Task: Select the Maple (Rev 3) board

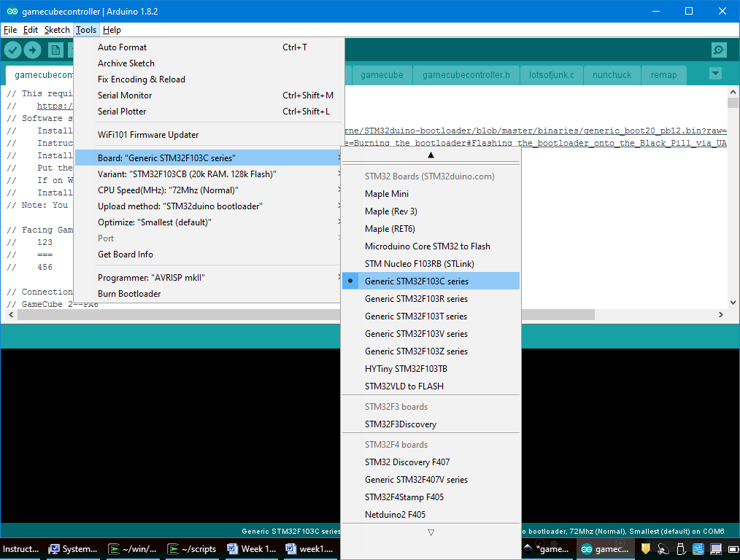Action: point(431,211)
